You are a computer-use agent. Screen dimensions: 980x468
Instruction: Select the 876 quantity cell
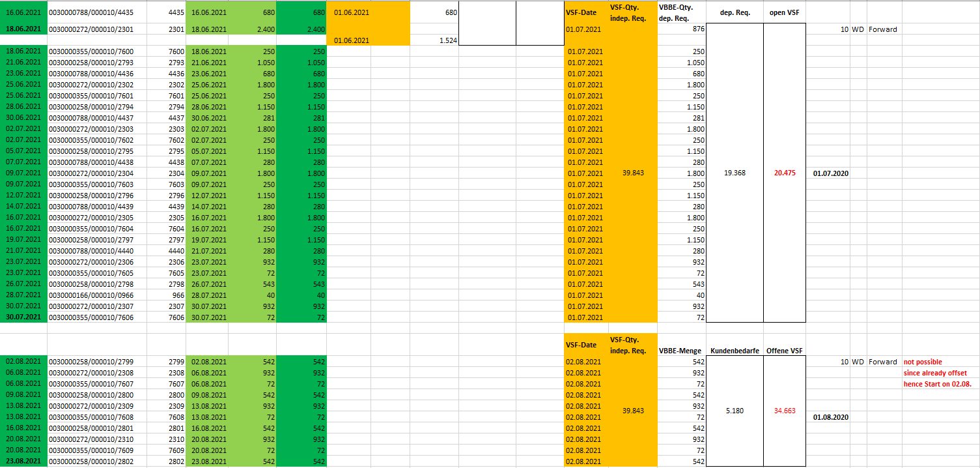(681, 29)
